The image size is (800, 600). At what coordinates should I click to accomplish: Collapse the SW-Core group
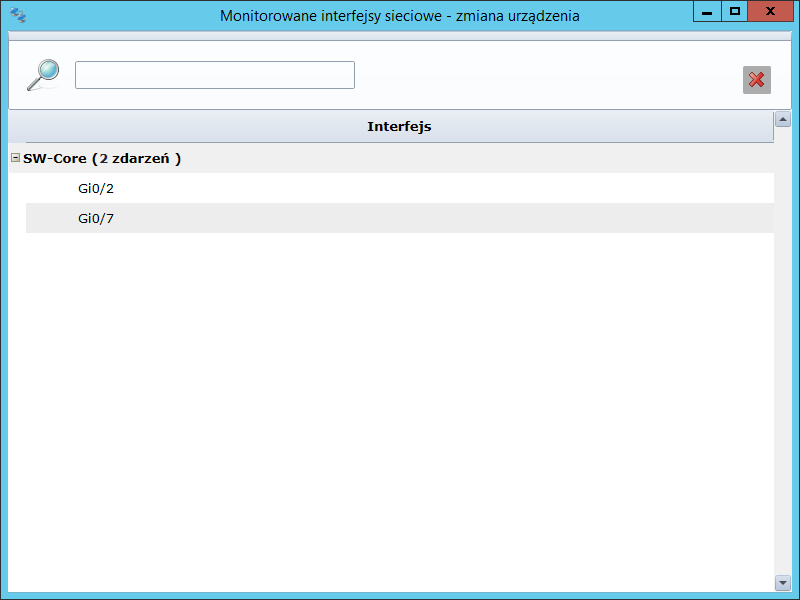(x=15, y=158)
